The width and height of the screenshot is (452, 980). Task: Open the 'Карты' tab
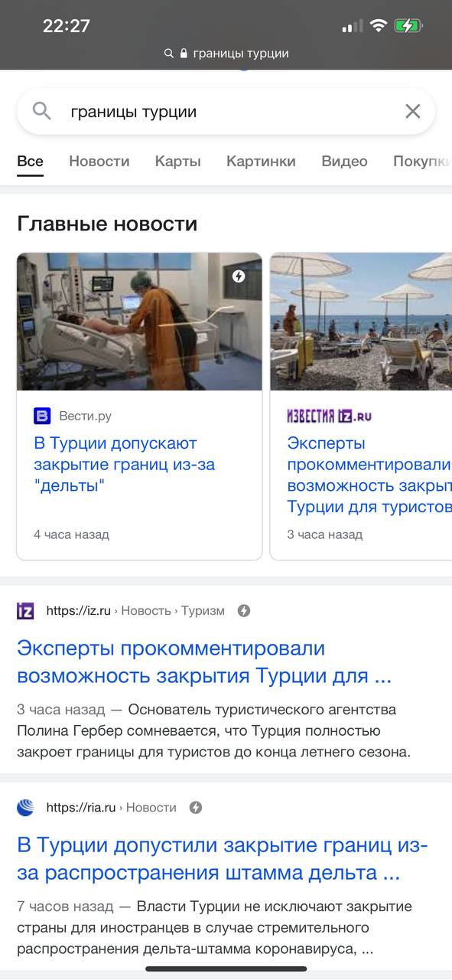(178, 162)
